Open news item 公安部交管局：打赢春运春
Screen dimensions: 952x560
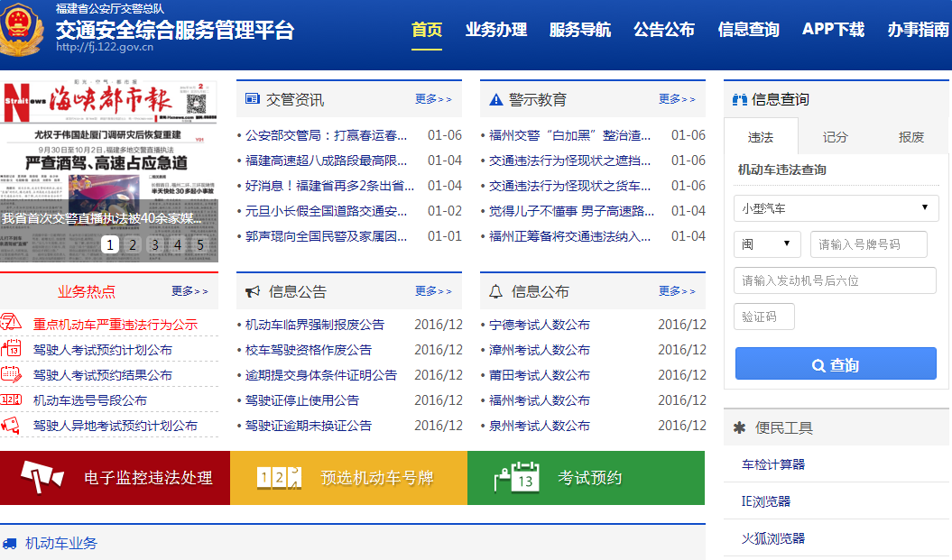click(326, 135)
